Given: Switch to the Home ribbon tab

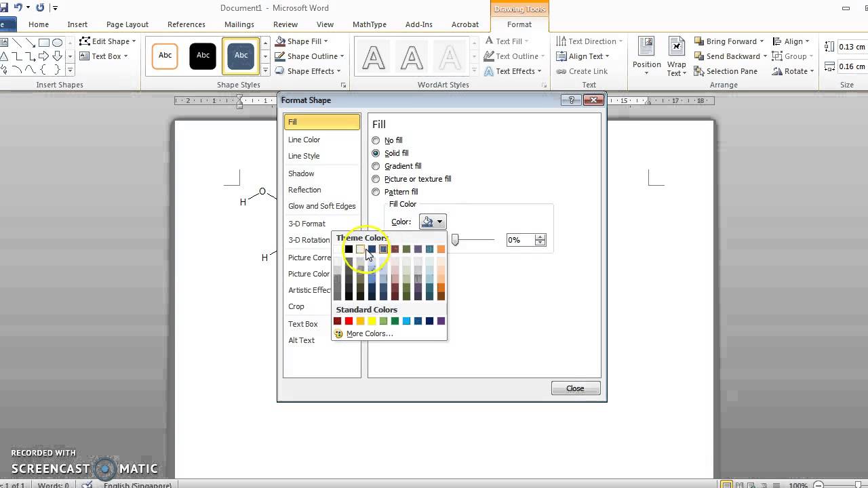Looking at the screenshot, I should [x=39, y=24].
